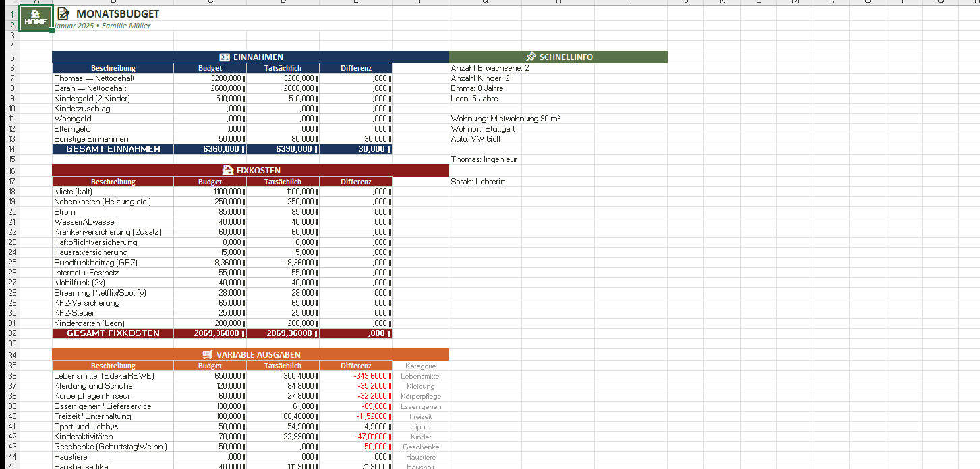
Task: Click the Kategorie column heading cell
Action: [420, 366]
